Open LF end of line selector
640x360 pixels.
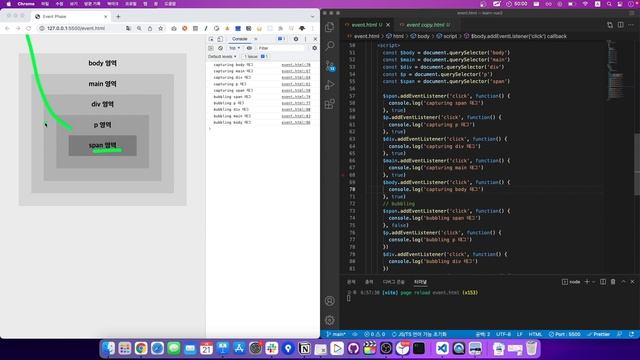pyautogui.click(x=520, y=334)
